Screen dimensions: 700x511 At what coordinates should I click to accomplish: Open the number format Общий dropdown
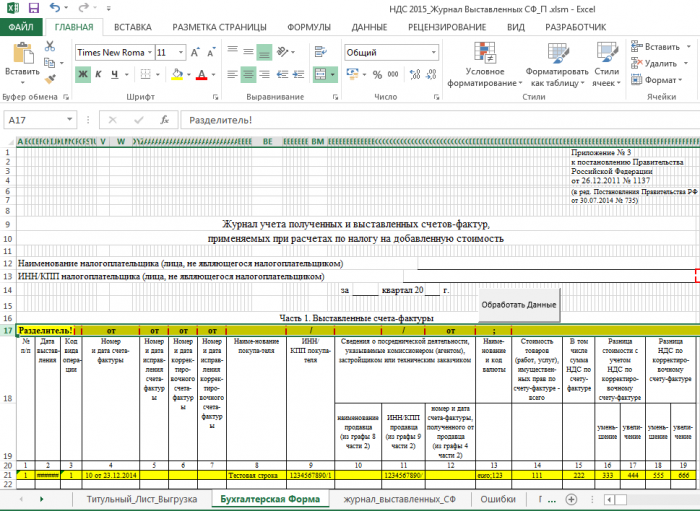[x=433, y=53]
